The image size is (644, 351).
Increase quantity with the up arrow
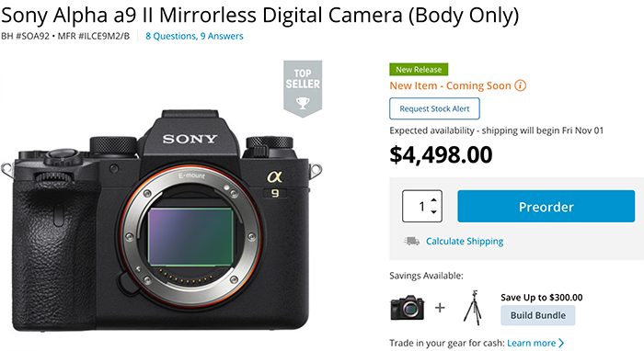click(x=433, y=199)
